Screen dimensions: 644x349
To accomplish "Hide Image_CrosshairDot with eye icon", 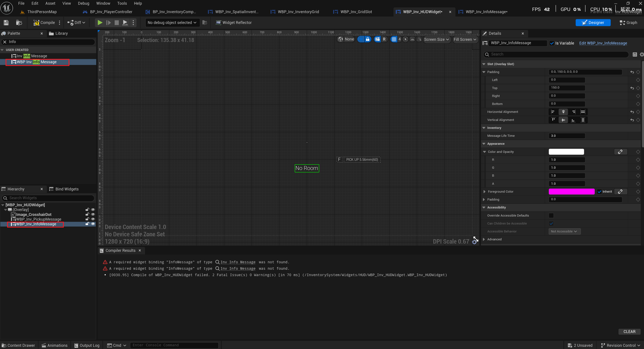I will 93,214.
